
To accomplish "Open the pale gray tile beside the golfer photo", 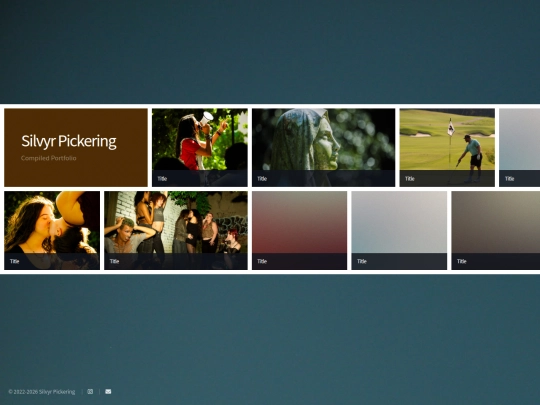I will pyautogui.click(x=520, y=147).
